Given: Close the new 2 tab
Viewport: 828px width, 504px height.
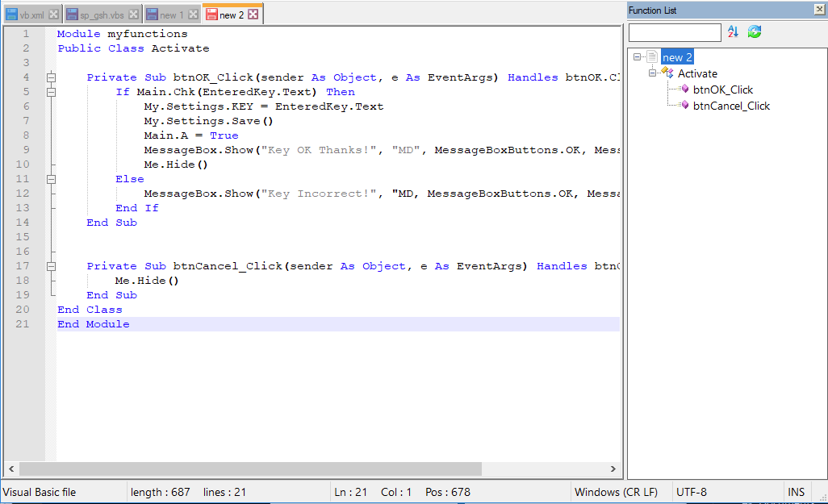Looking at the screenshot, I should coord(253,15).
